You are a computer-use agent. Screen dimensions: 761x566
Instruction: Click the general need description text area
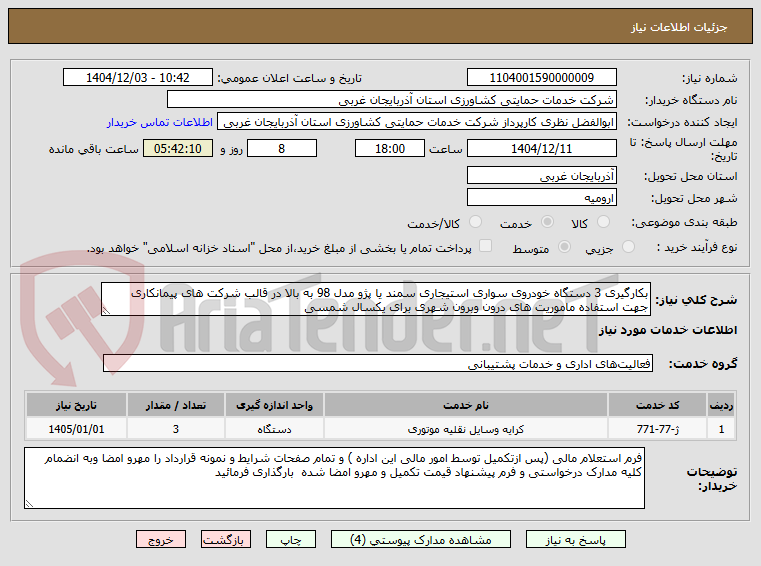[x=376, y=300]
